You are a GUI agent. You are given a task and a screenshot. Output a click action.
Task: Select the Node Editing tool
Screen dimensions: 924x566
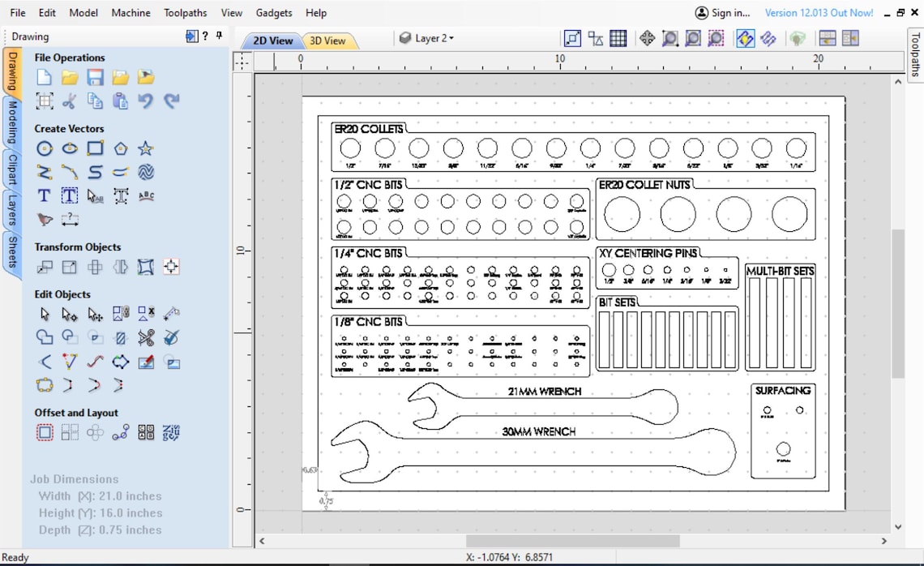pyautogui.click(x=70, y=315)
